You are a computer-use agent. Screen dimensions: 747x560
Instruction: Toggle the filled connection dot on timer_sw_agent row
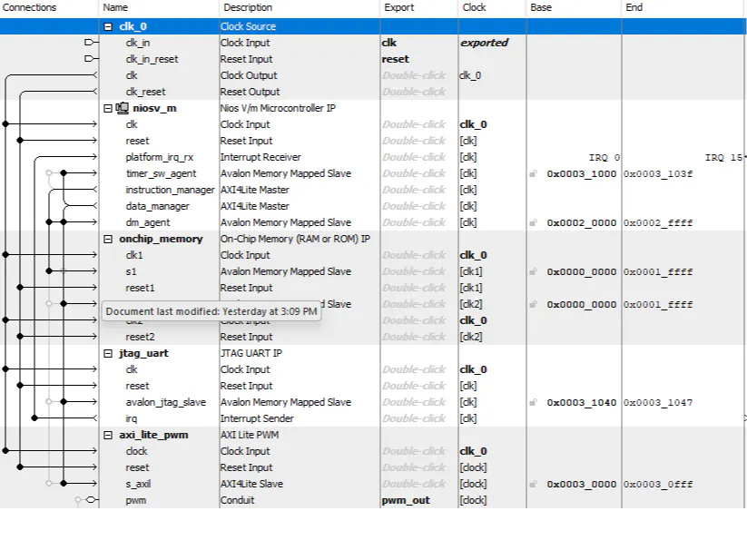click(x=64, y=172)
